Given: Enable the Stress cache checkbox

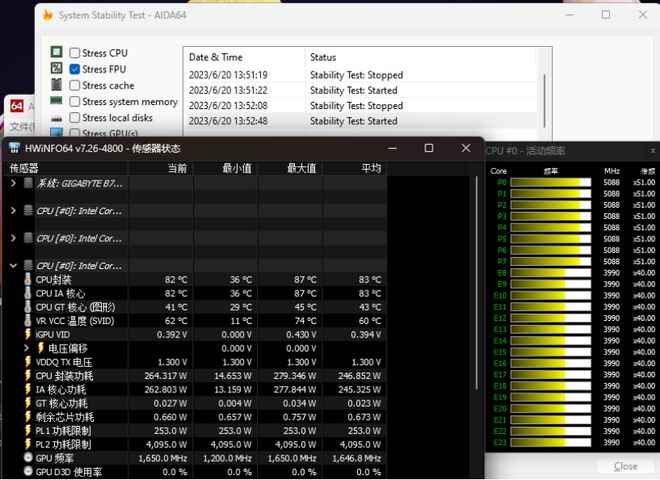Looking at the screenshot, I should 75,85.
